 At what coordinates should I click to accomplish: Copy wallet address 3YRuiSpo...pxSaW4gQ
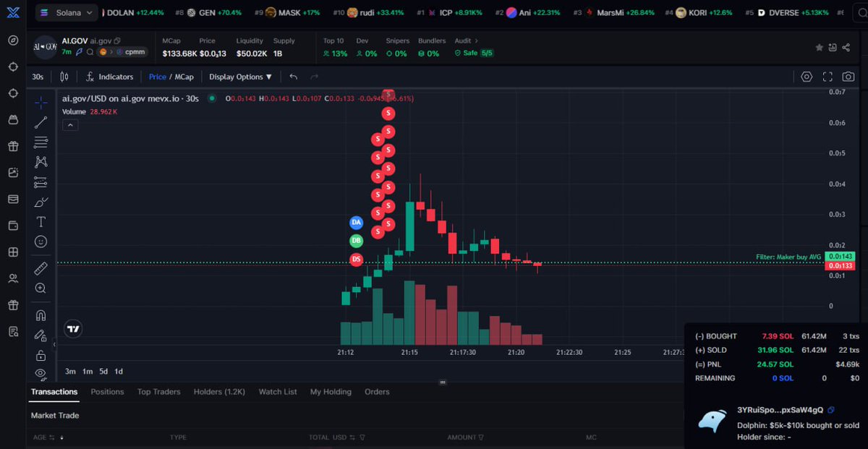[831, 411]
